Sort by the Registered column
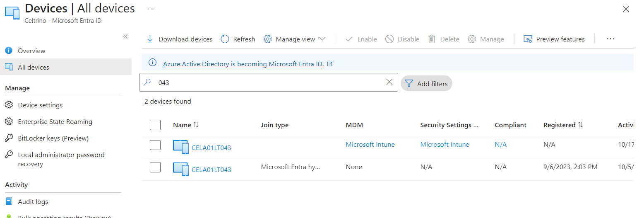Image resolution: width=644 pixels, height=218 pixels. coord(563,125)
